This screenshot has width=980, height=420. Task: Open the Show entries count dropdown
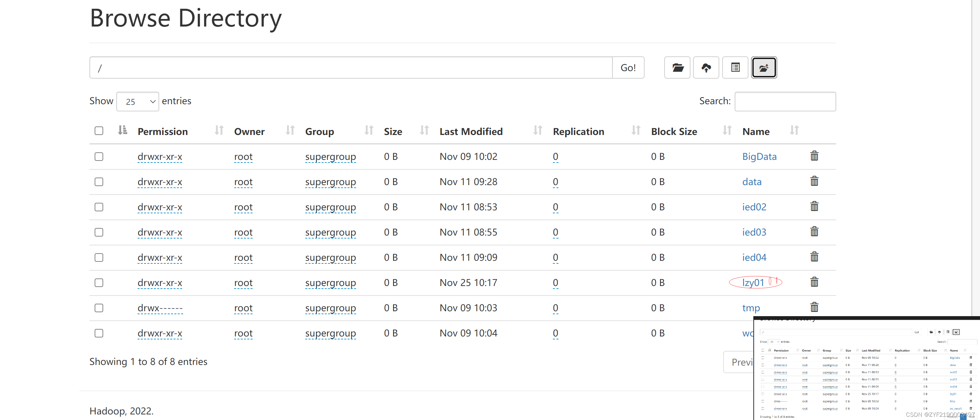tap(137, 102)
